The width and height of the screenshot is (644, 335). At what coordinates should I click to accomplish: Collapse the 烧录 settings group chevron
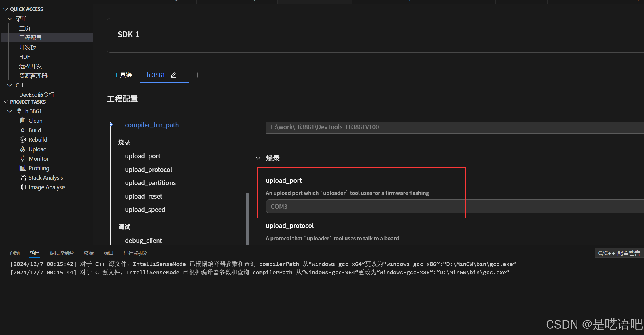[x=258, y=158]
